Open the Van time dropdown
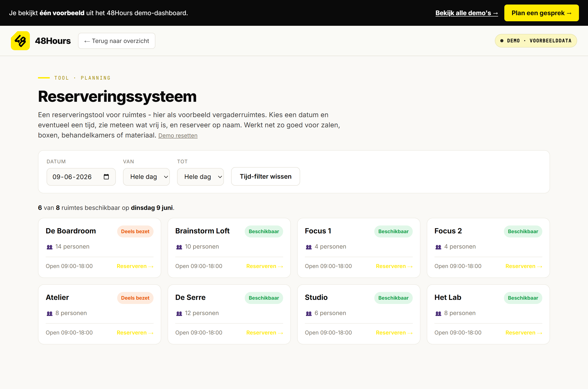 pos(146,177)
